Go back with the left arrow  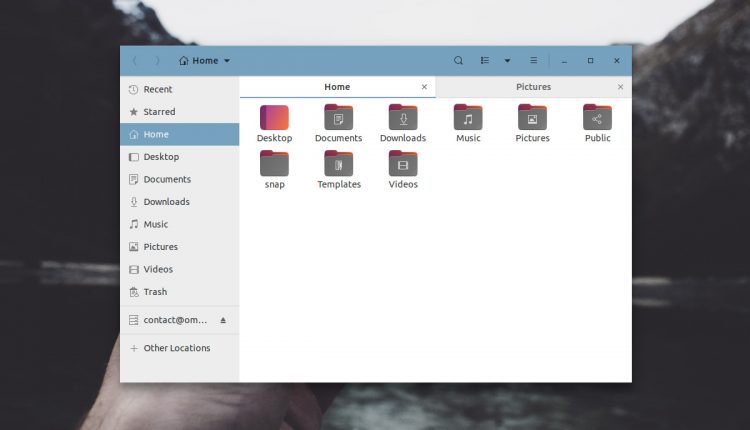coord(134,61)
